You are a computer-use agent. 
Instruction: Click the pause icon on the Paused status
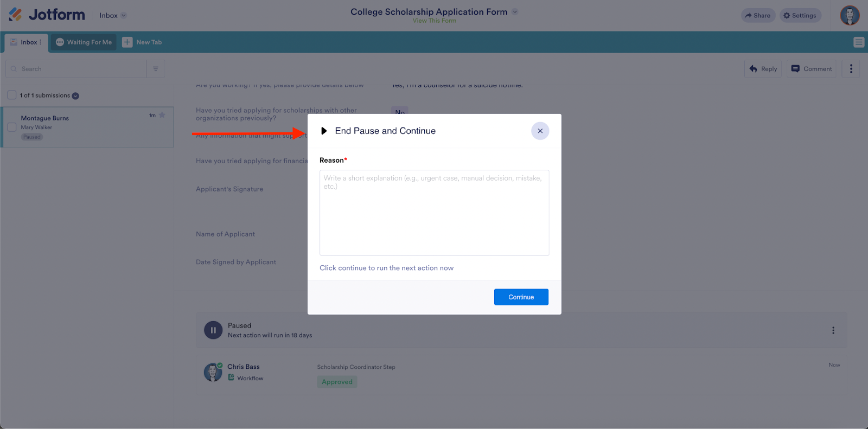pos(213,330)
